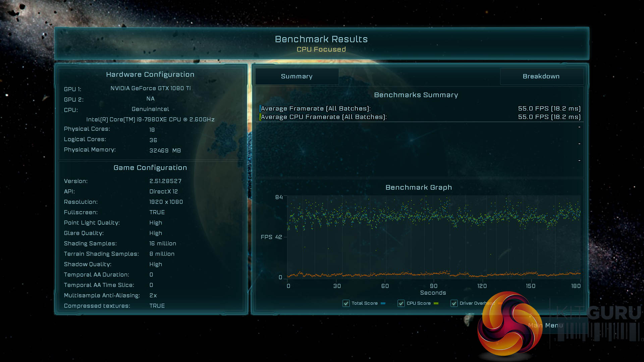Disable the Driver Overhead checkbox
644x362 pixels.
click(454, 303)
